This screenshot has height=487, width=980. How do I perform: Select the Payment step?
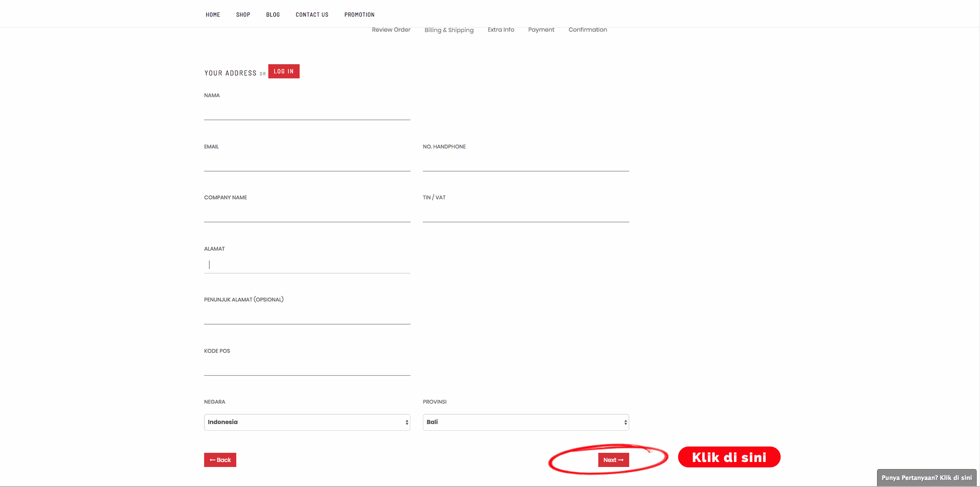541,30
